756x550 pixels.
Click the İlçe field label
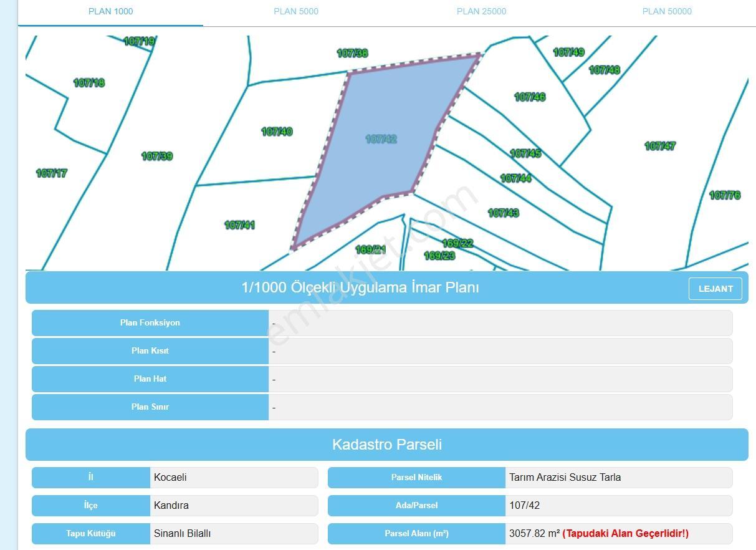coord(91,506)
